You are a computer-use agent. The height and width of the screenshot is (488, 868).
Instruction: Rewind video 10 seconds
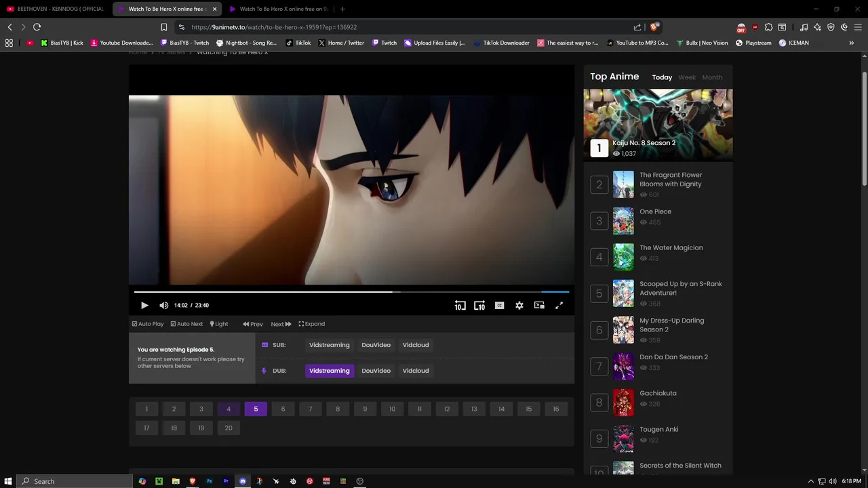point(460,306)
